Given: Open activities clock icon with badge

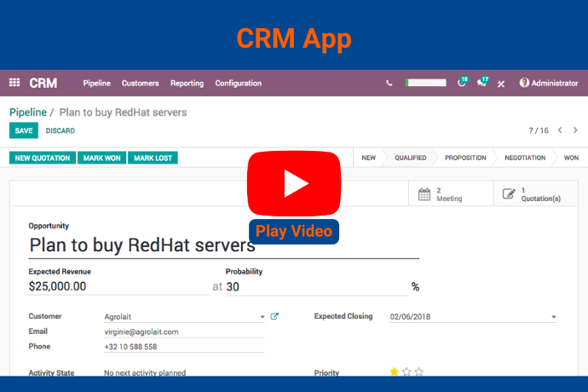Looking at the screenshot, I should (462, 84).
